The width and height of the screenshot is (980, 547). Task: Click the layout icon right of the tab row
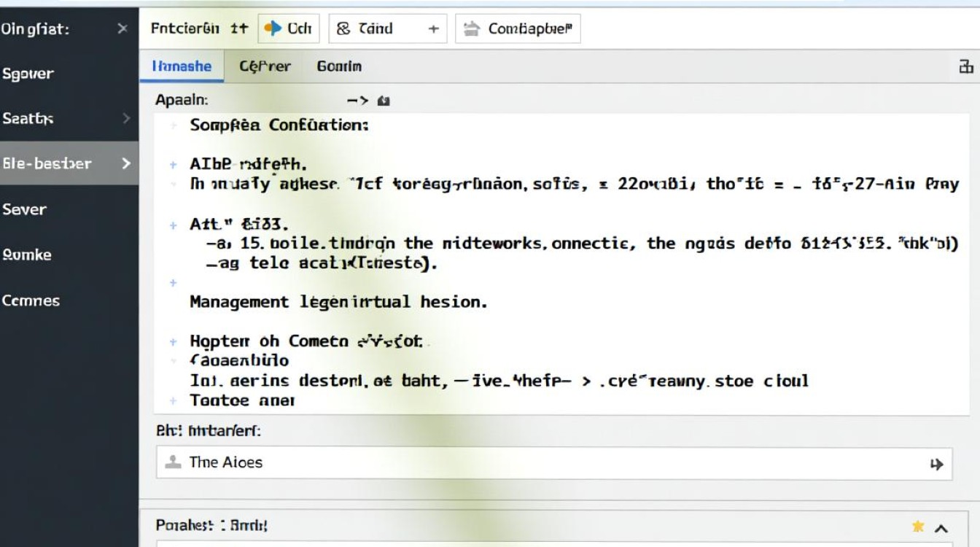point(966,67)
